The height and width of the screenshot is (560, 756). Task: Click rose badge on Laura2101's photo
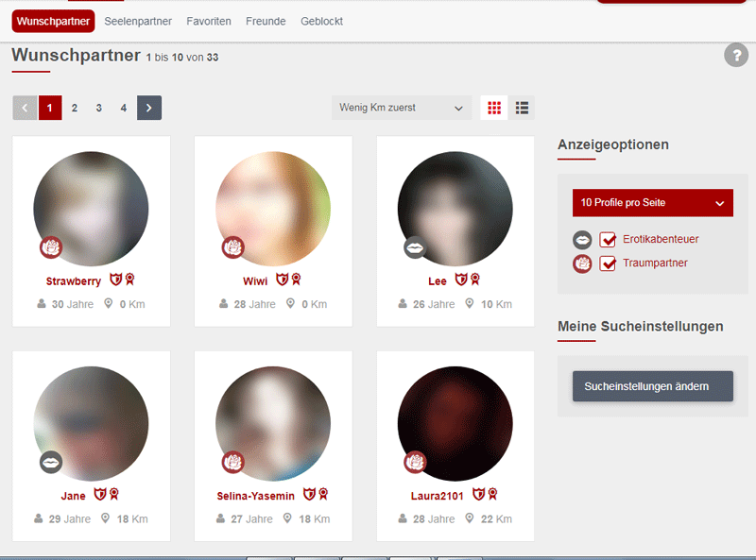pos(415,463)
